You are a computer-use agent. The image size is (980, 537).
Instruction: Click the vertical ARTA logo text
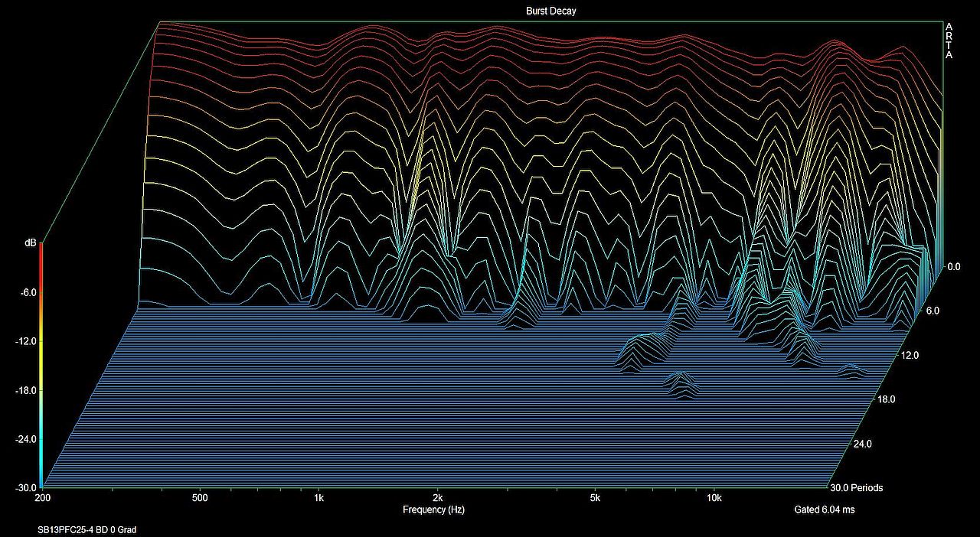(949, 41)
